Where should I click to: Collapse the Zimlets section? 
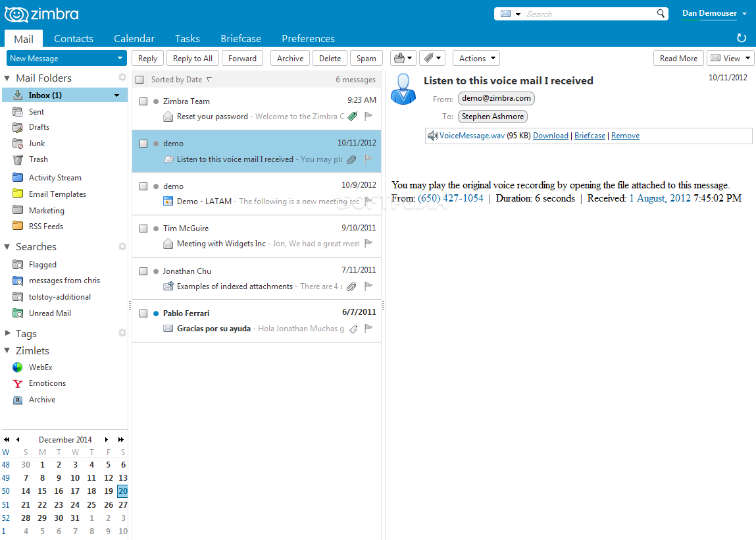tap(7, 350)
